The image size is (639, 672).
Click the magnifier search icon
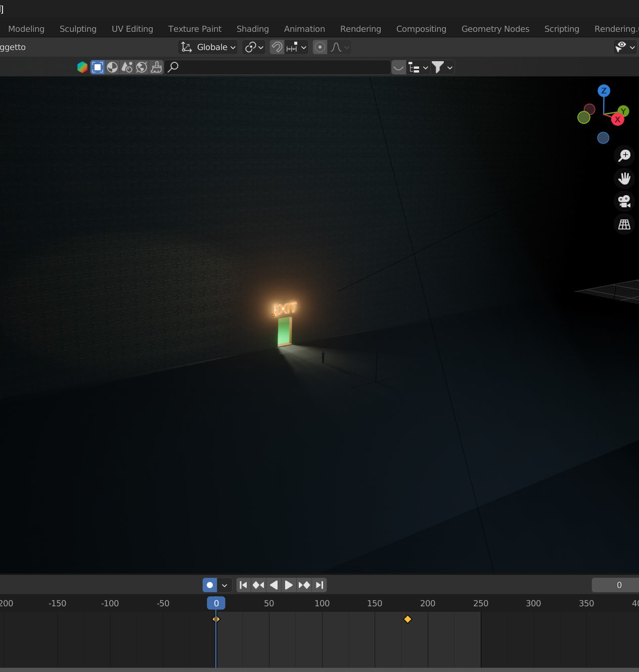click(x=173, y=67)
